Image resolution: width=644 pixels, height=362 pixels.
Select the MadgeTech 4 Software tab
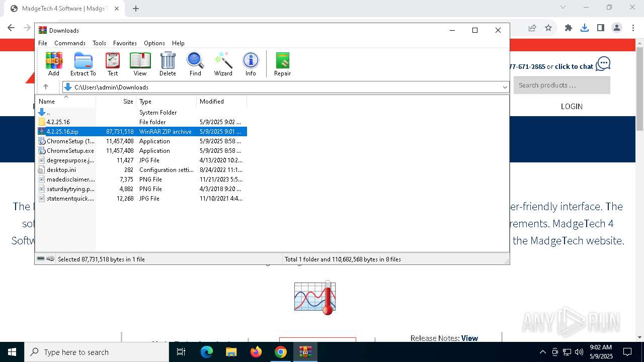click(65, 9)
